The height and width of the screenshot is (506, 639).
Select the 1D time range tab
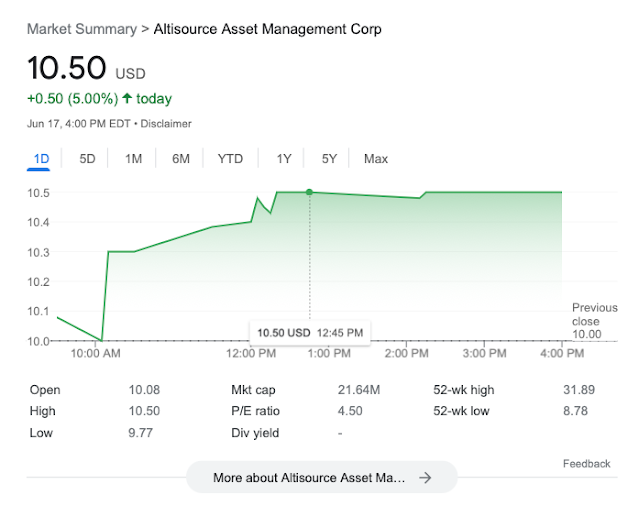pos(41,159)
